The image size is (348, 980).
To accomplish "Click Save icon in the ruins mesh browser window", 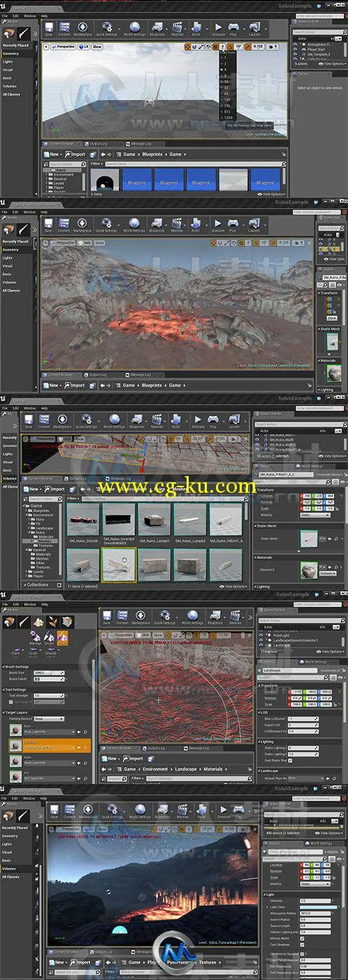I will 29,421.
